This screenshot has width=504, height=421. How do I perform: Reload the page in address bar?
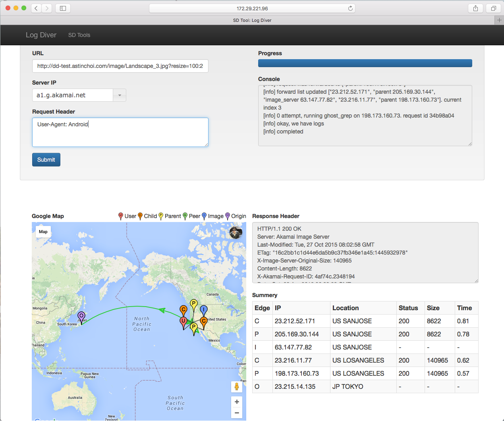coord(350,8)
